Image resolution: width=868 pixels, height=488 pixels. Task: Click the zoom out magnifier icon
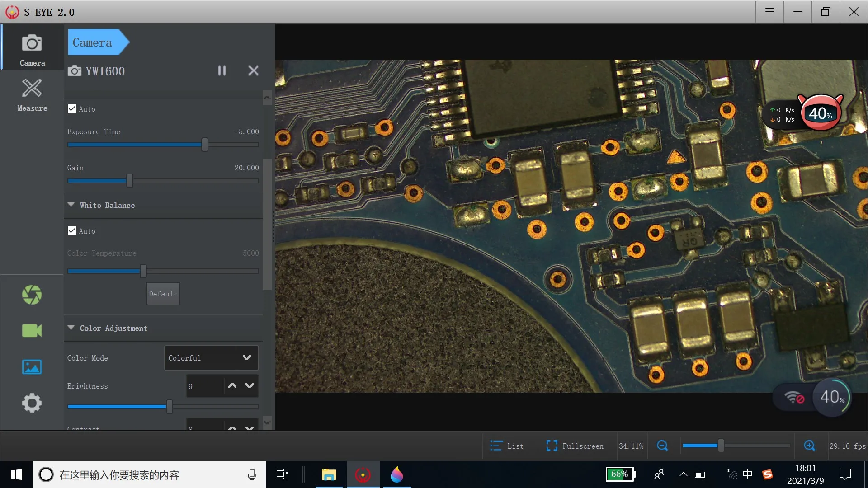662,446
